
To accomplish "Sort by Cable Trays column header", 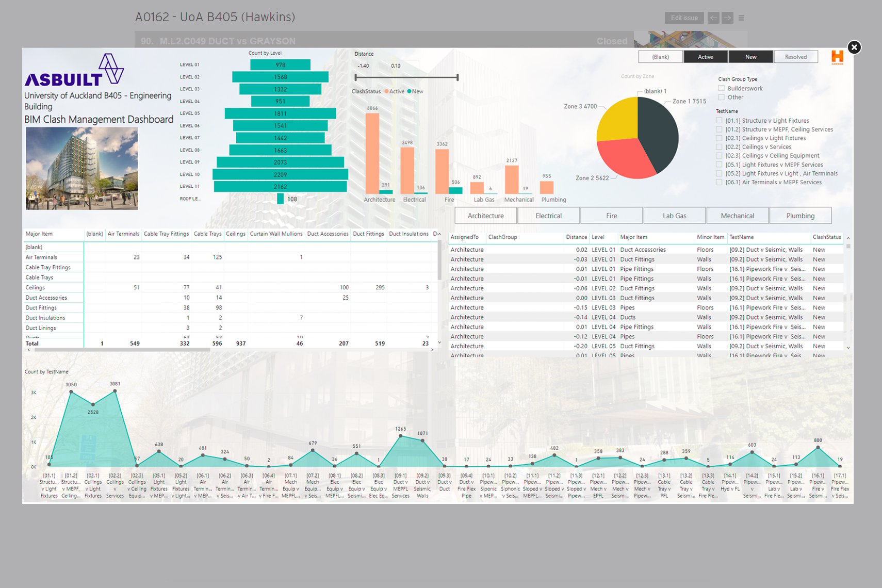I will click(x=207, y=234).
